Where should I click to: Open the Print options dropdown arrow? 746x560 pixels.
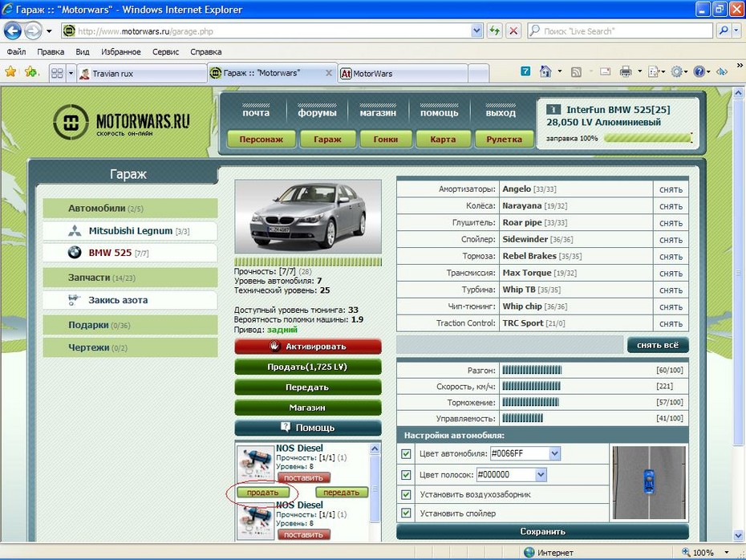(x=639, y=72)
